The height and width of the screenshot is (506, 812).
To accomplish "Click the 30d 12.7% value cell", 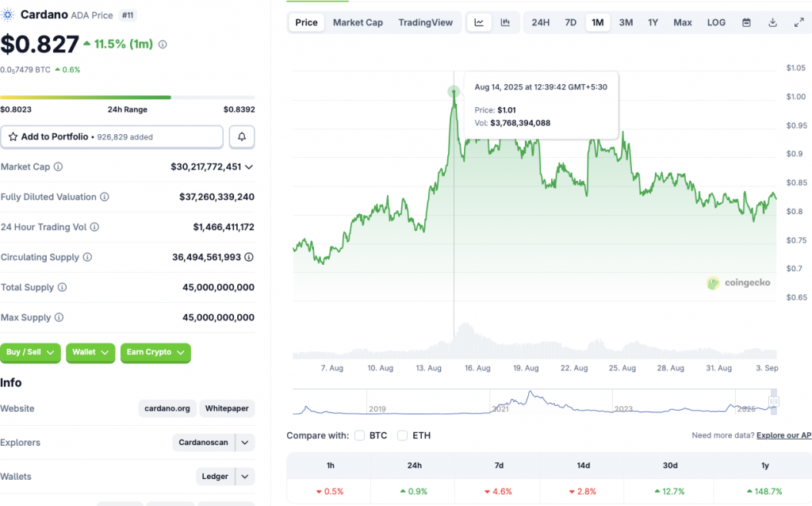I will pyautogui.click(x=669, y=492).
